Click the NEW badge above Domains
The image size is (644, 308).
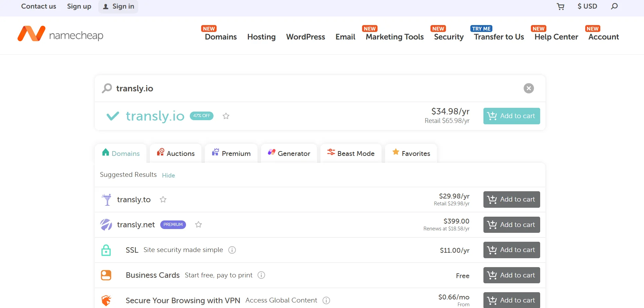click(209, 28)
